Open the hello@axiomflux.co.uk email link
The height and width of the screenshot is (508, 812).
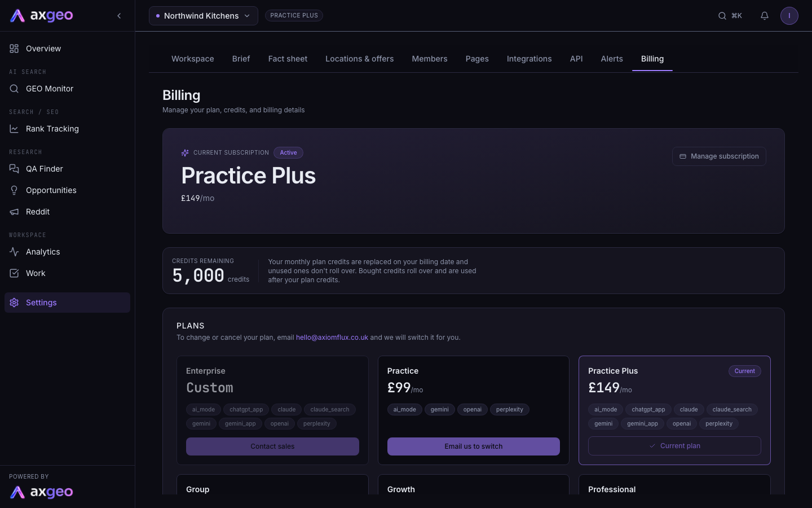(x=332, y=338)
